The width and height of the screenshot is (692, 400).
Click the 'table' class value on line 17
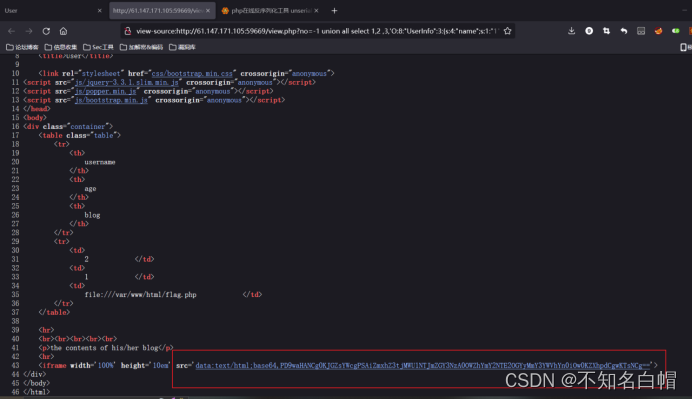(103, 136)
